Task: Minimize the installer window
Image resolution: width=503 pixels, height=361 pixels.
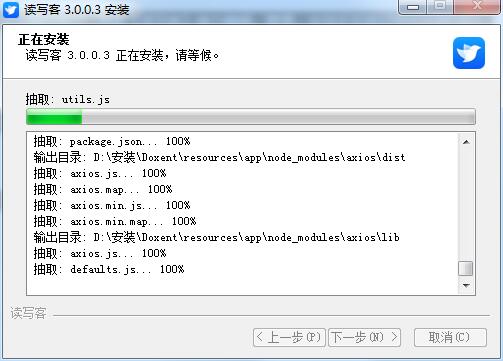Action: (x=413, y=7)
